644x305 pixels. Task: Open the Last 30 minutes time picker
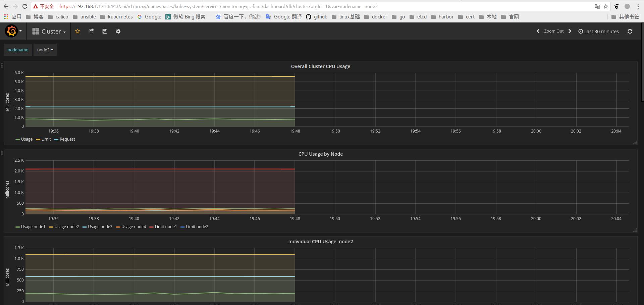[599, 31]
